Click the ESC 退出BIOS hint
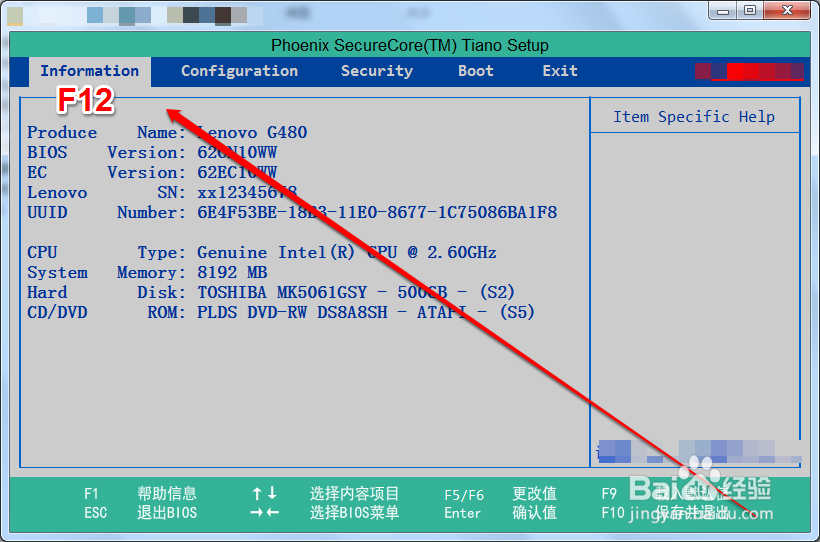The height and width of the screenshot is (542, 820). click(140, 513)
